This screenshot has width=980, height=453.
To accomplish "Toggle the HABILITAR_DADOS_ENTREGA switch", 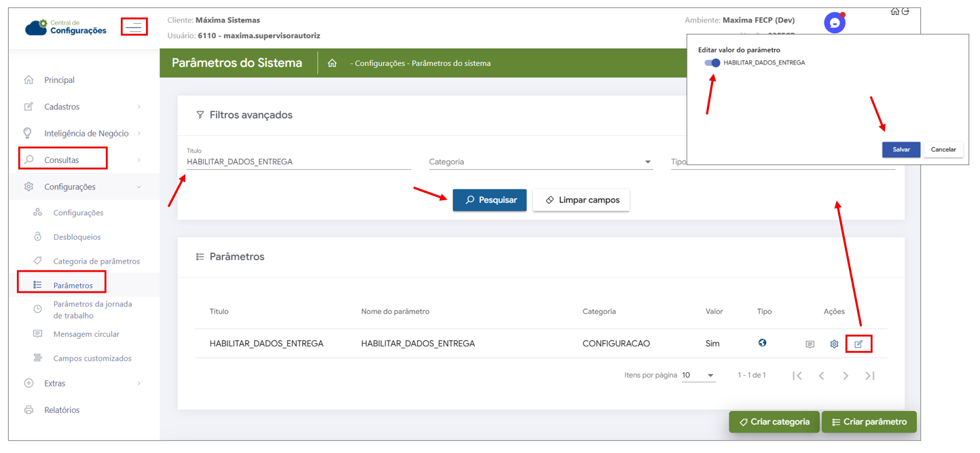I will (712, 62).
